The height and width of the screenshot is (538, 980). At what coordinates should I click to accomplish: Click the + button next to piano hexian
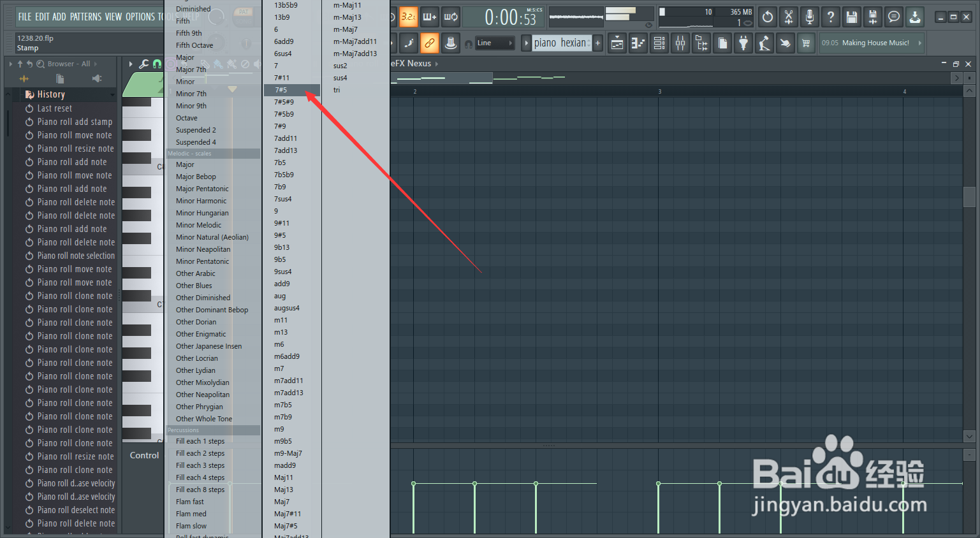pos(598,43)
